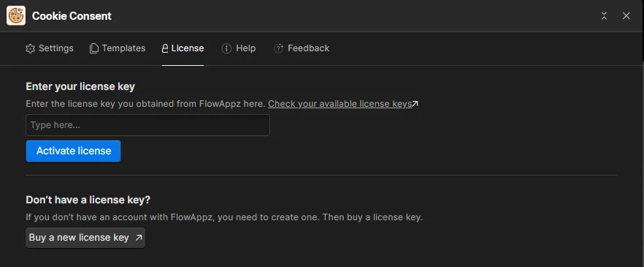Go to the Help tab
Viewport: 644px width, 267px height.
(239, 48)
